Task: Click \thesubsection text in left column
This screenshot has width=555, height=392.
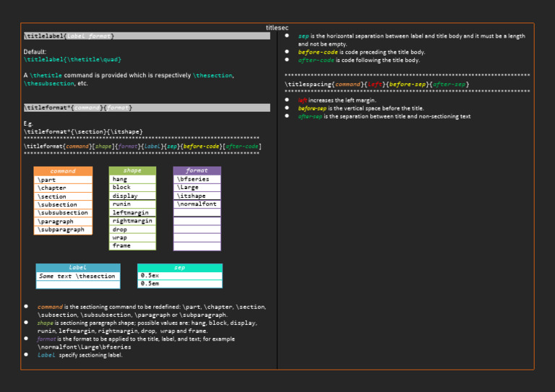Action: tap(49, 84)
